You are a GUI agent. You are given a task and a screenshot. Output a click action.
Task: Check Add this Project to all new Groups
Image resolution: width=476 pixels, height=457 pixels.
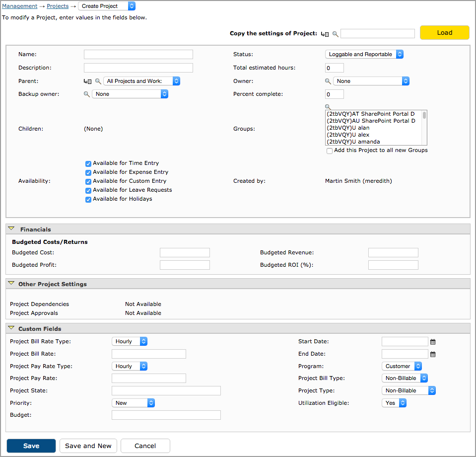pos(330,151)
